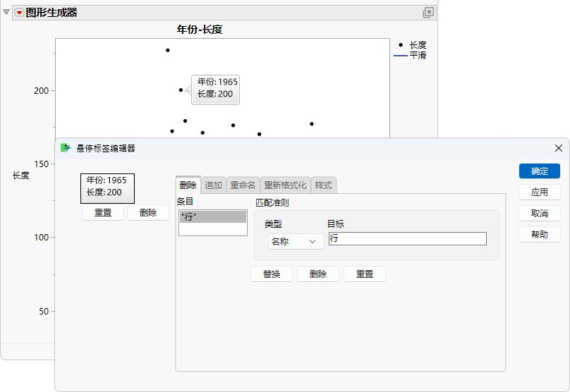Viewport: 570px width, 392px height.
Task: Click the 应用 button
Action: pyautogui.click(x=540, y=192)
